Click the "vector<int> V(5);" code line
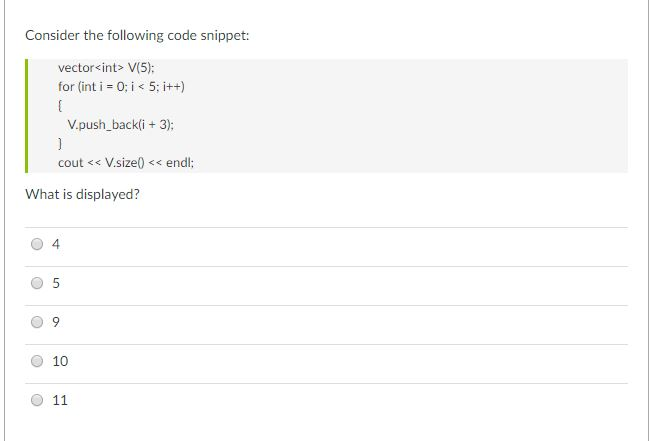Image resolution: width=649 pixels, height=441 pixels. pos(106,67)
